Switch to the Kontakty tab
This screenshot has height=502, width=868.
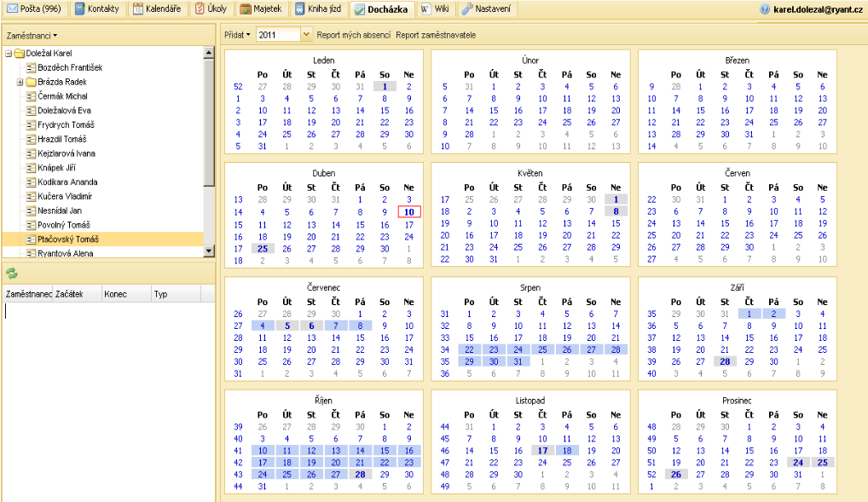click(97, 9)
